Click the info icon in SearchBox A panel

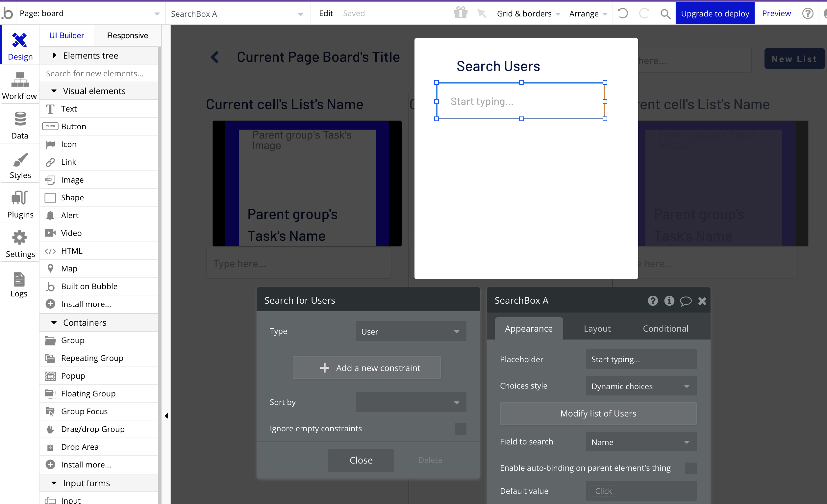pos(669,301)
